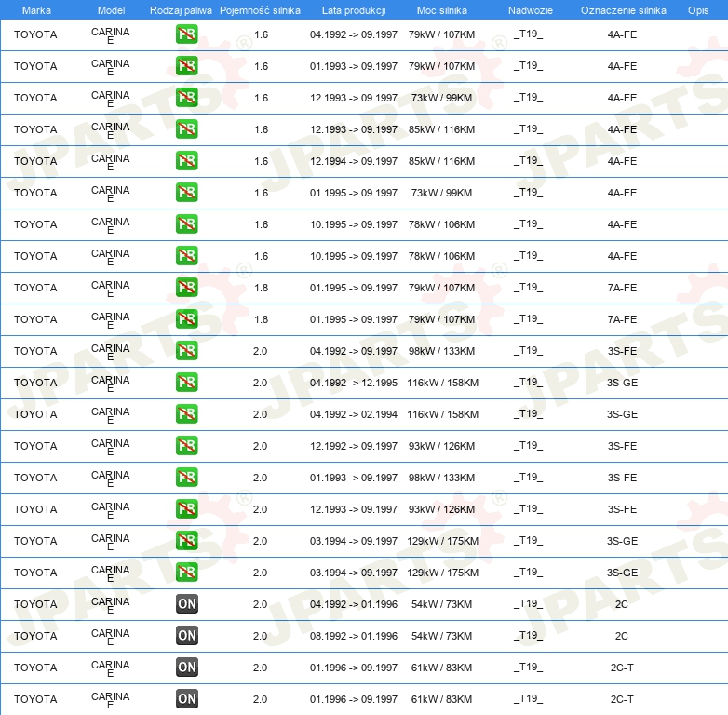Click 54kW / 73KM in the 08.1992 row
The image size is (728, 715).
(441, 636)
